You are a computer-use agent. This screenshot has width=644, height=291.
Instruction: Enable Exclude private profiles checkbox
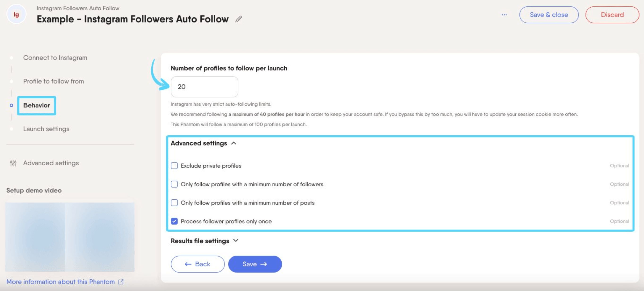[174, 166]
